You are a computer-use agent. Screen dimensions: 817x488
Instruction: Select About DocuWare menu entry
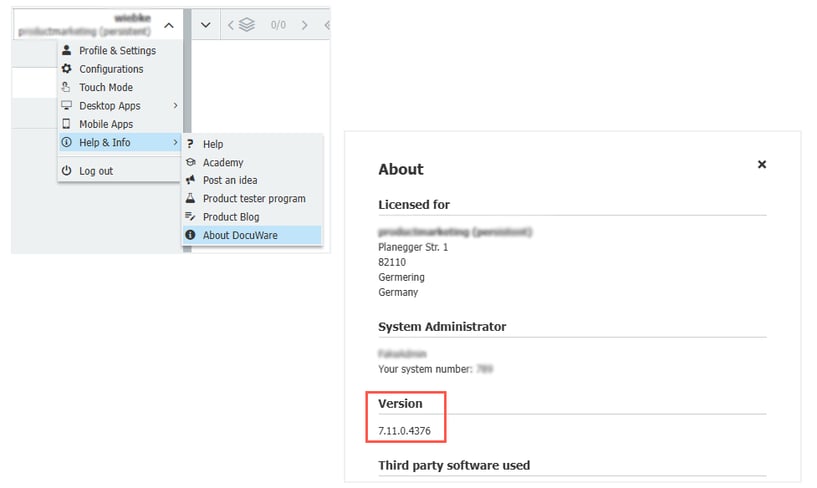coord(240,236)
